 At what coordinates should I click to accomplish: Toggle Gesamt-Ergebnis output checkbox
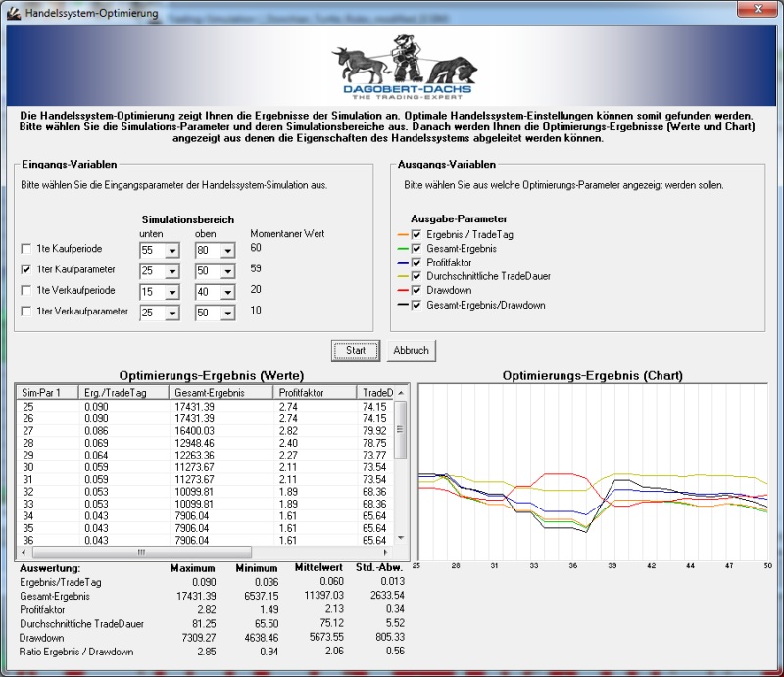(x=416, y=249)
